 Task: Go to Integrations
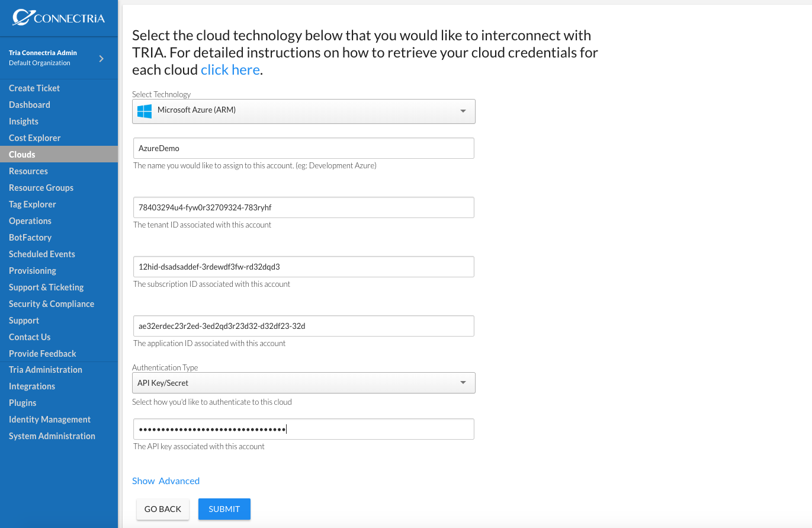point(32,386)
